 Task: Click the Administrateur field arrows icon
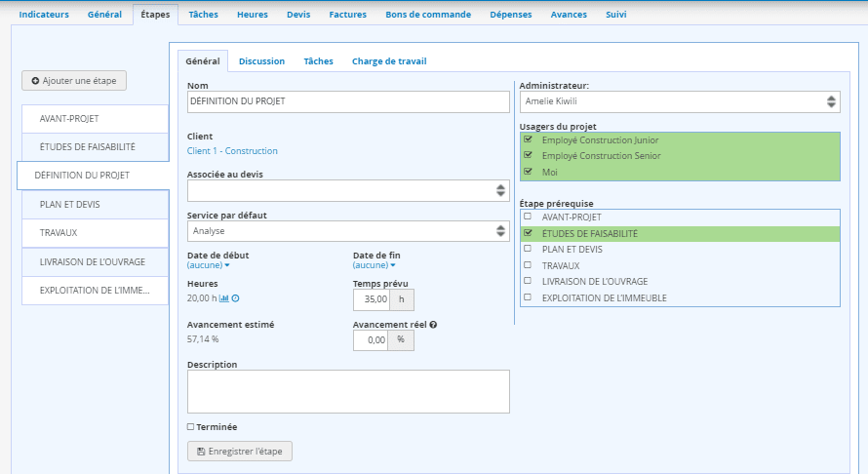831,101
